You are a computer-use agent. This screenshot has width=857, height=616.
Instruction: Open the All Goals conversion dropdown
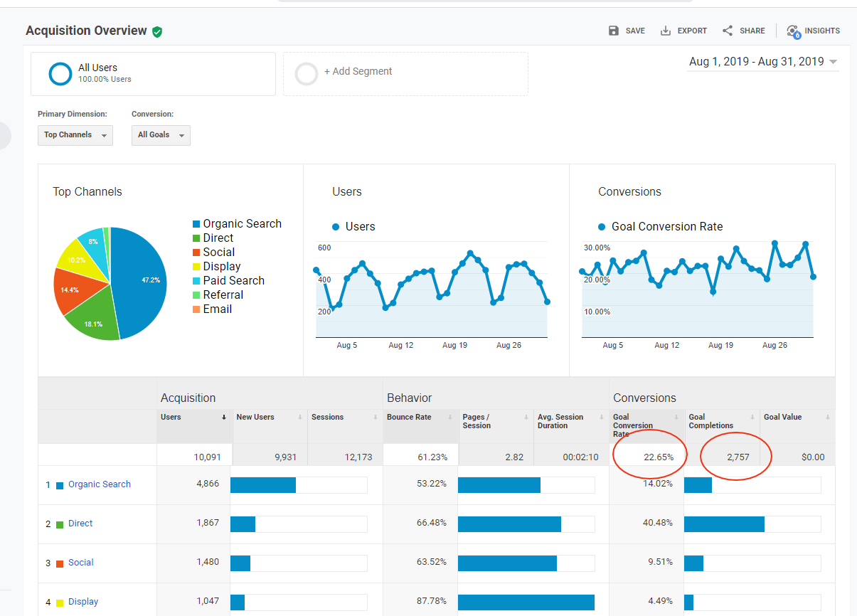point(161,135)
